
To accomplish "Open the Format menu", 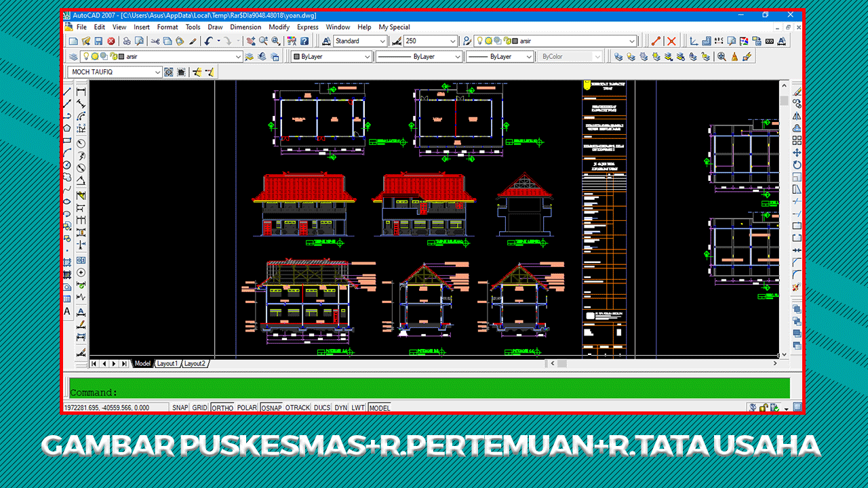I will point(167,27).
